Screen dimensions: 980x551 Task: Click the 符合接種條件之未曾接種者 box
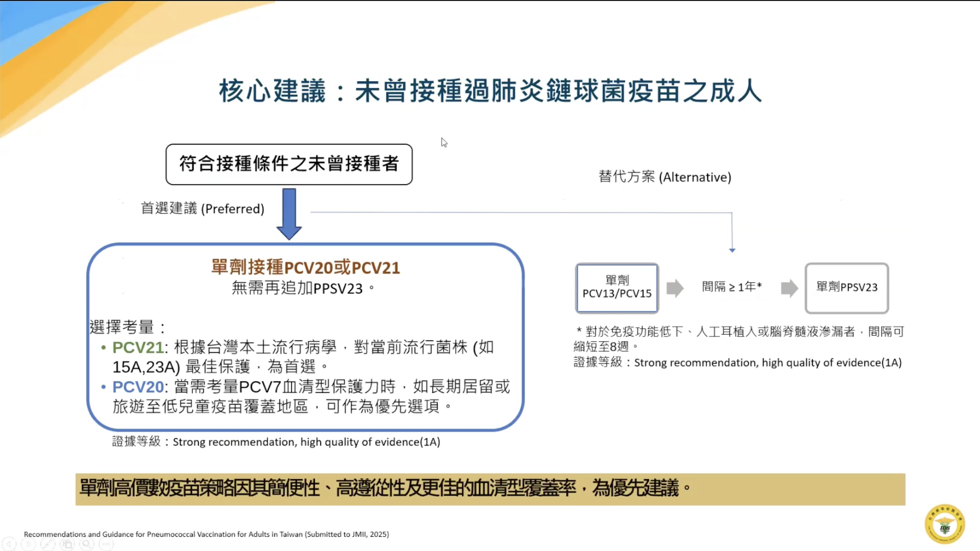(289, 164)
